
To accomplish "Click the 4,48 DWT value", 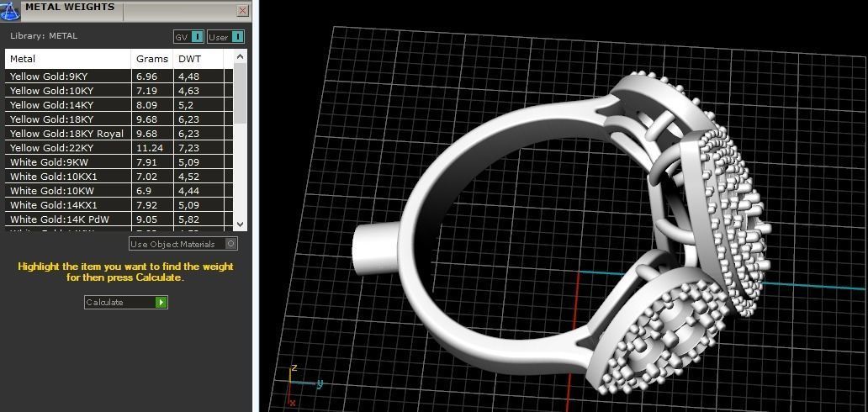I will point(188,77).
